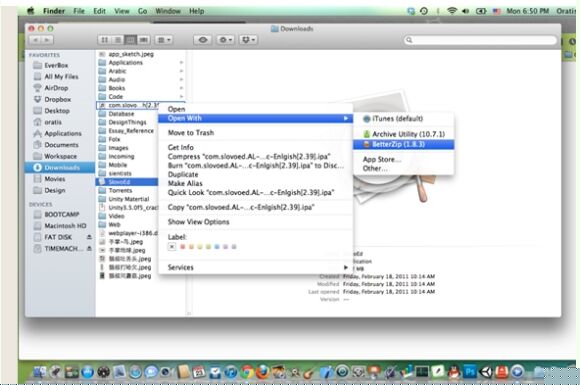Clear the label with the X swatch

[172, 247]
